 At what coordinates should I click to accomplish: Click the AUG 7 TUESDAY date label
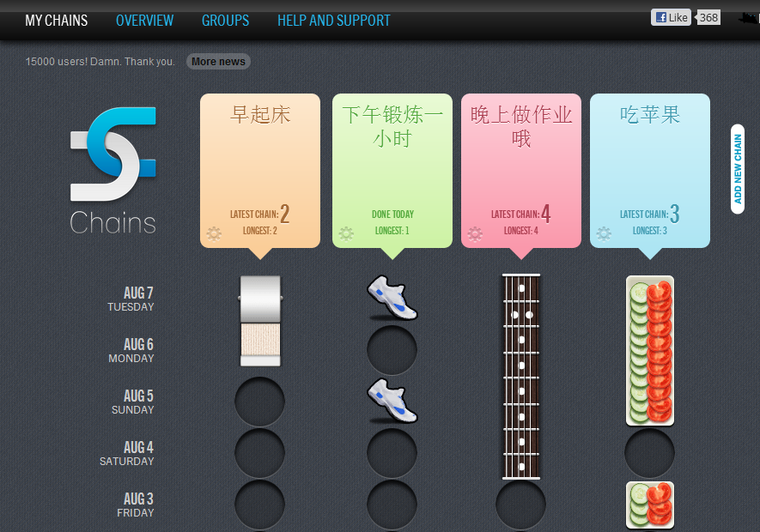click(131, 299)
